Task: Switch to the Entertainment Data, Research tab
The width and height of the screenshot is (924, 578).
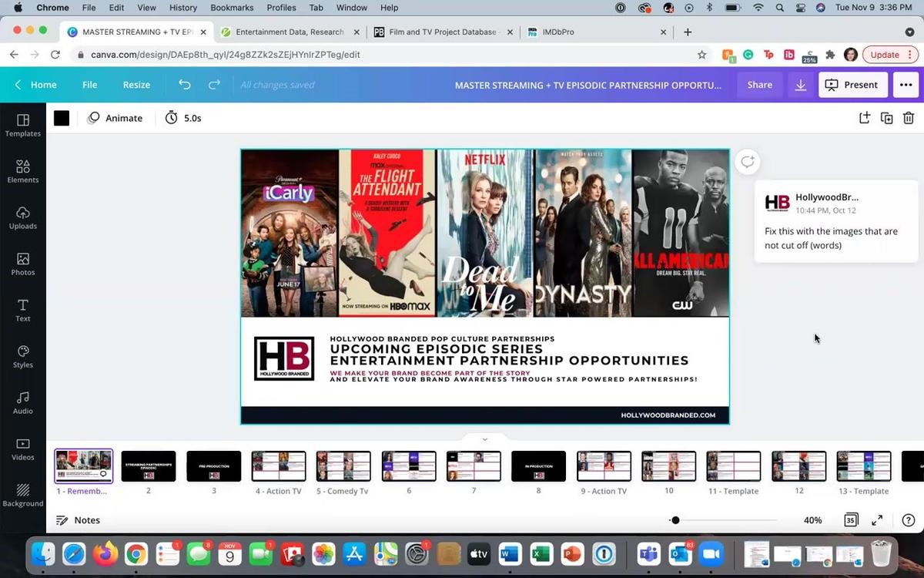Action: [x=290, y=32]
